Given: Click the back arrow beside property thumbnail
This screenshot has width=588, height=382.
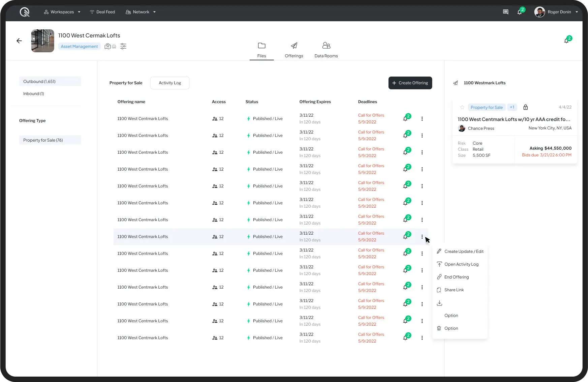Looking at the screenshot, I should click(19, 41).
